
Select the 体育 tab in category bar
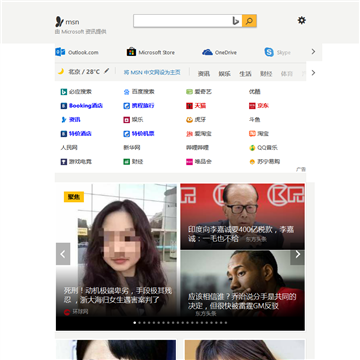point(287,74)
